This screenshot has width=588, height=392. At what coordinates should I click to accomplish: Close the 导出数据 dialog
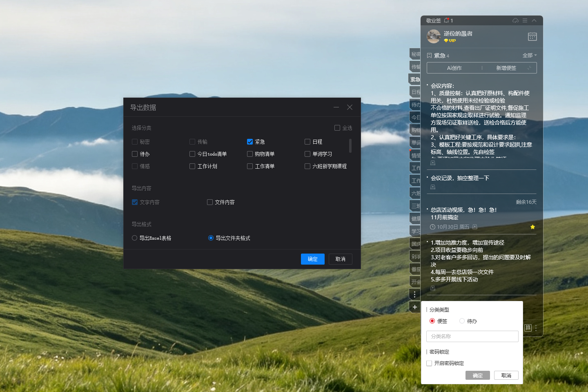click(350, 107)
